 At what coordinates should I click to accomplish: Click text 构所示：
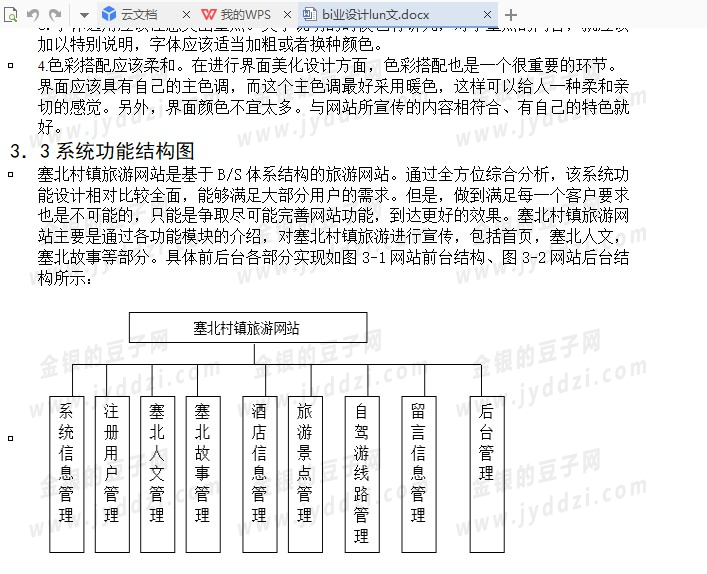[x=64, y=278]
